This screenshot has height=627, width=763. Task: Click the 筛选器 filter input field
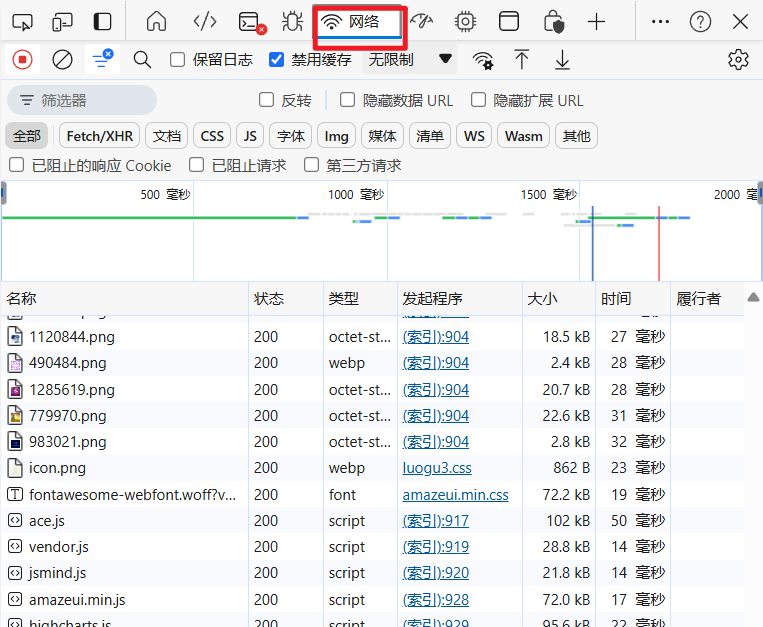[90, 100]
